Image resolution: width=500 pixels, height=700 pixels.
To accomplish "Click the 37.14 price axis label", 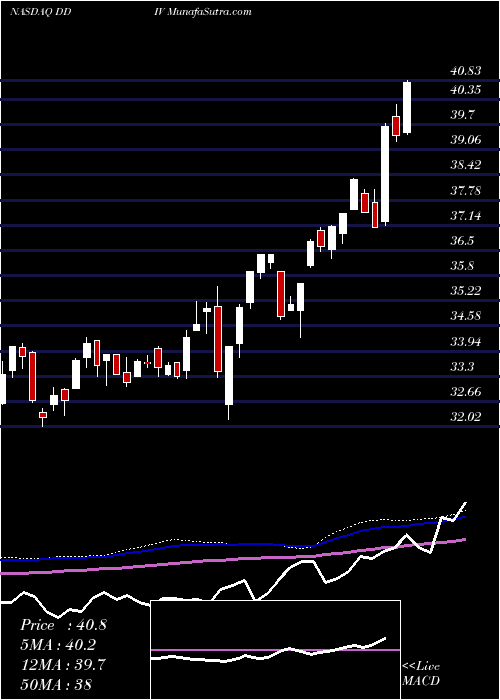I will [465, 216].
